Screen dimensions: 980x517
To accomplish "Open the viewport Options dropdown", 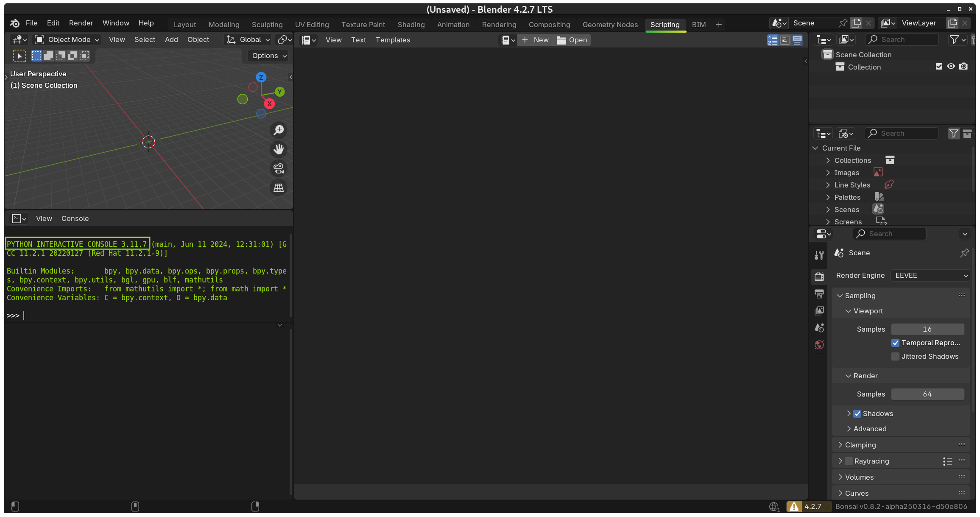I will click(269, 56).
